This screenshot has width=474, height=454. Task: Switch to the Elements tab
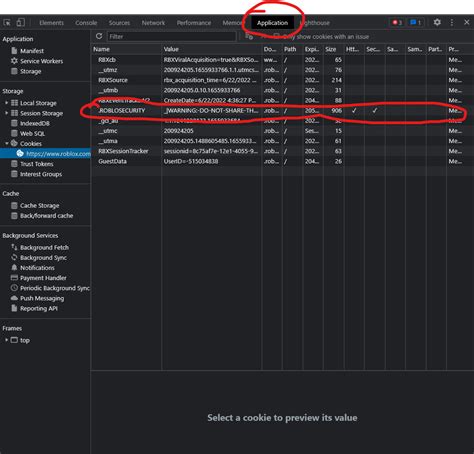pos(51,23)
